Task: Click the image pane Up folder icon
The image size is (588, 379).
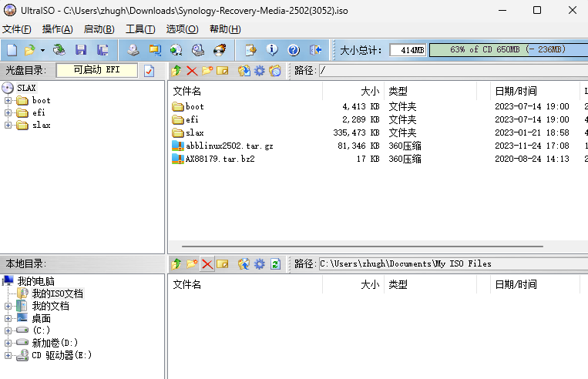Action: [176, 70]
